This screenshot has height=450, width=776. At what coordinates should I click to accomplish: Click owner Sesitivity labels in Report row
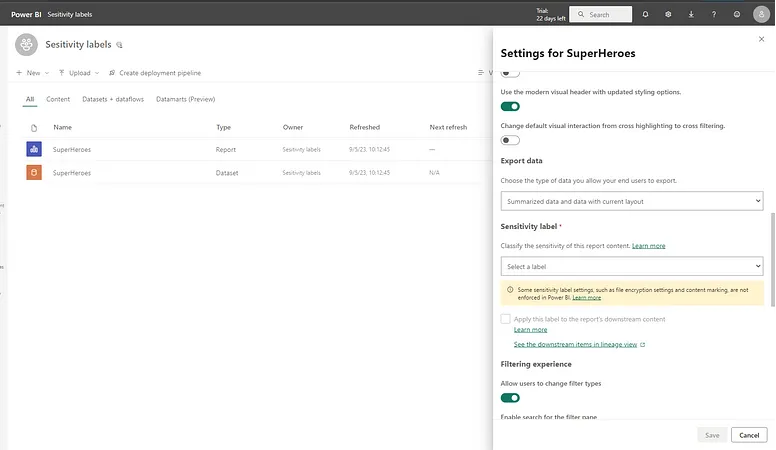(301, 150)
